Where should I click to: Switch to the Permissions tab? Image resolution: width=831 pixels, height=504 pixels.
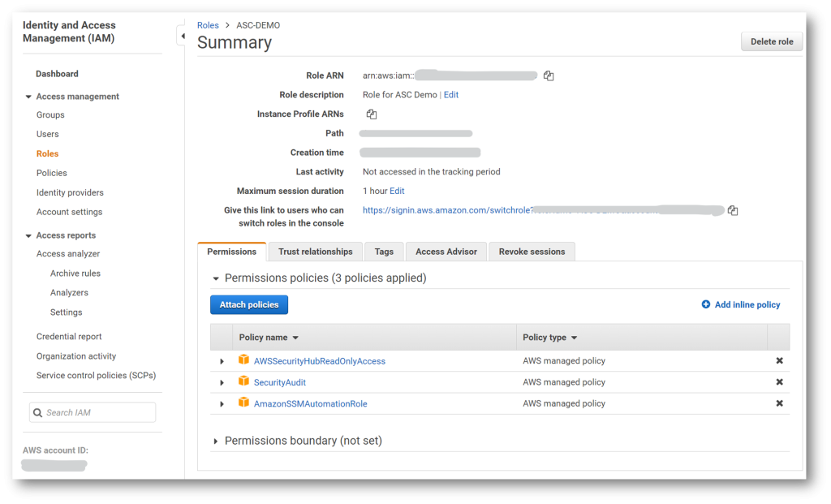pos(231,252)
